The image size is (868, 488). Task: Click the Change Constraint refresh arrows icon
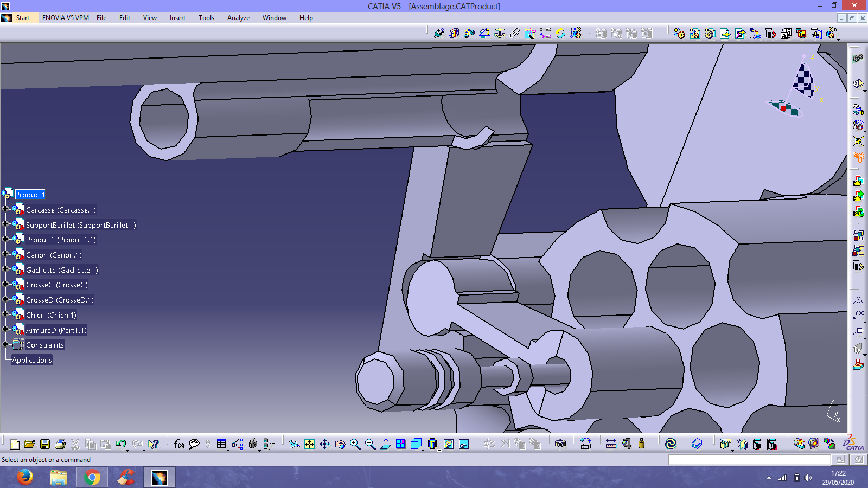(x=560, y=33)
